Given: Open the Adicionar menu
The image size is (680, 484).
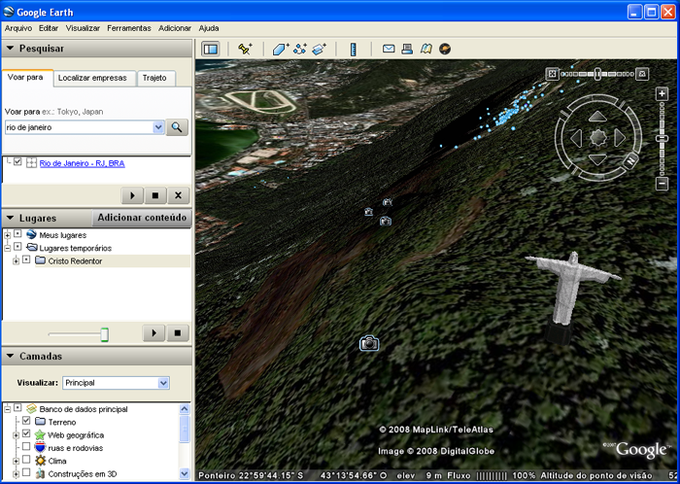Looking at the screenshot, I should pyautogui.click(x=175, y=28).
